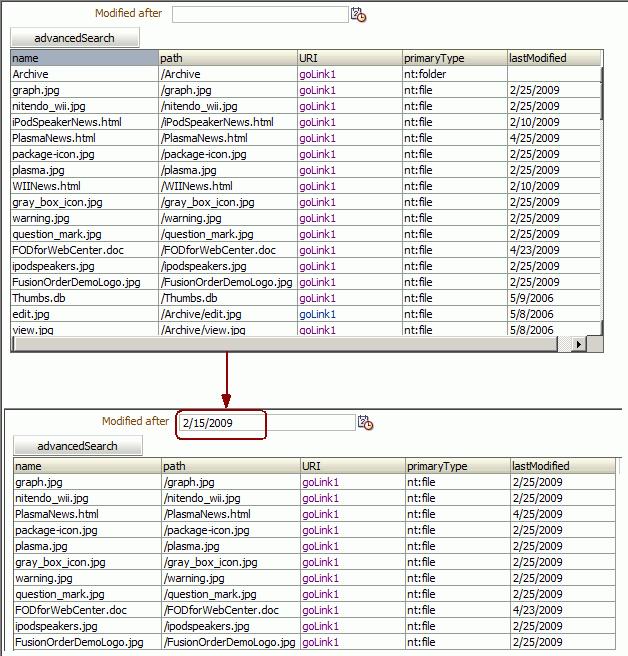Sort lower table by path column header
628x656 pixels.
(x=231, y=466)
